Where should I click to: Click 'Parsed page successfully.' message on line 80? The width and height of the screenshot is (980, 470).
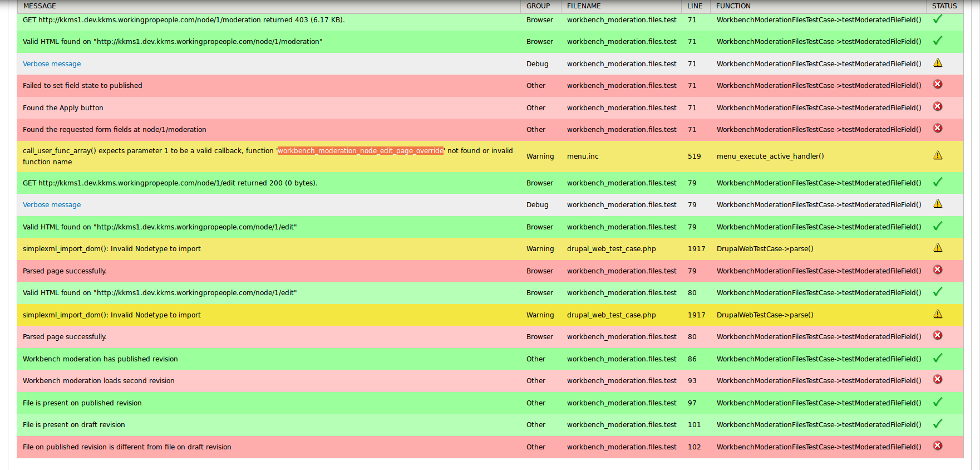65,337
